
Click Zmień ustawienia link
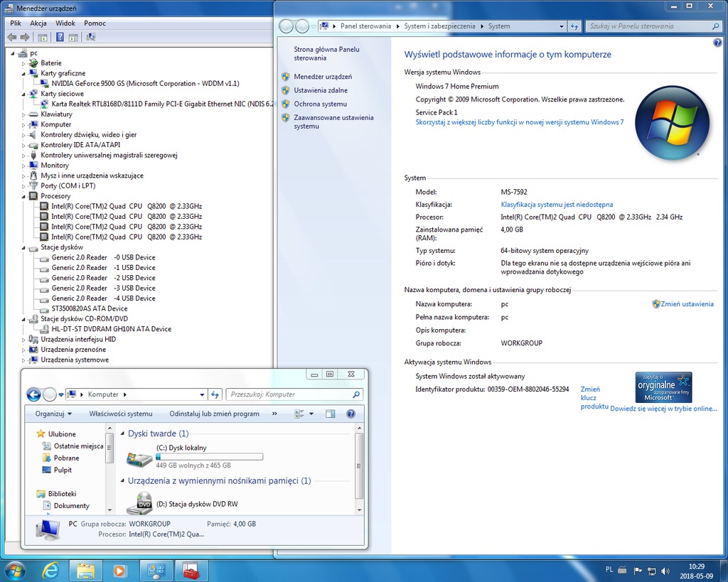tap(687, 304)
